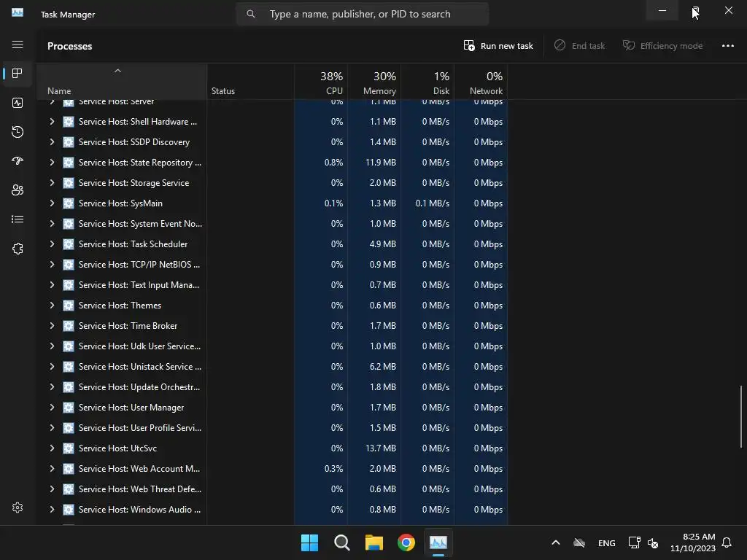Click the process list vertical scrollbar thumb
747x560 pixels.
click(x=741, y=416)
